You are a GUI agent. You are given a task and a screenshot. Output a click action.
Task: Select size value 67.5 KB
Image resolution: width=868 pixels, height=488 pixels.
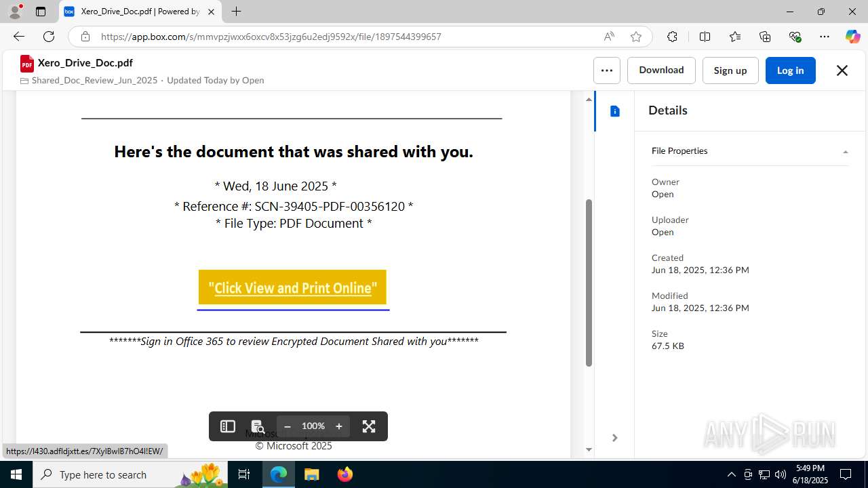tap(668, 346)
